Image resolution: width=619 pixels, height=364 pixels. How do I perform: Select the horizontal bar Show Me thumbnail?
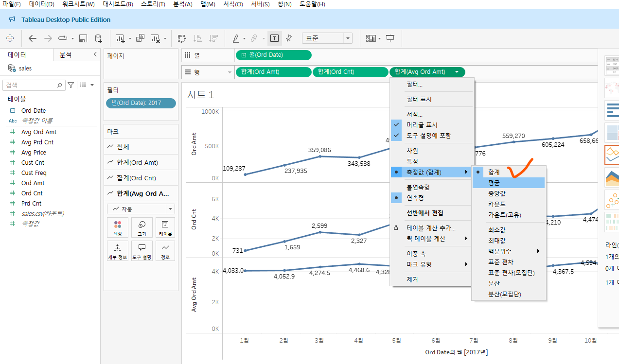pos(612,110)
